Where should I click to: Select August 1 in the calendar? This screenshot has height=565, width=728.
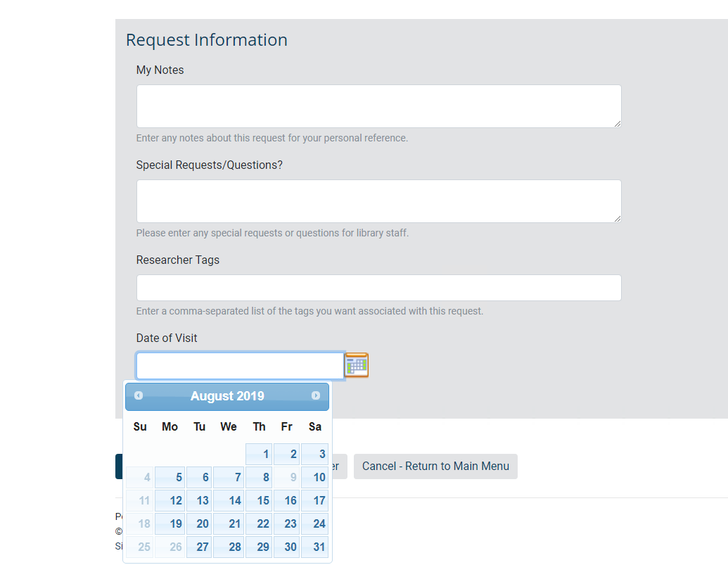pyautogui.click(x=258, y=454)
